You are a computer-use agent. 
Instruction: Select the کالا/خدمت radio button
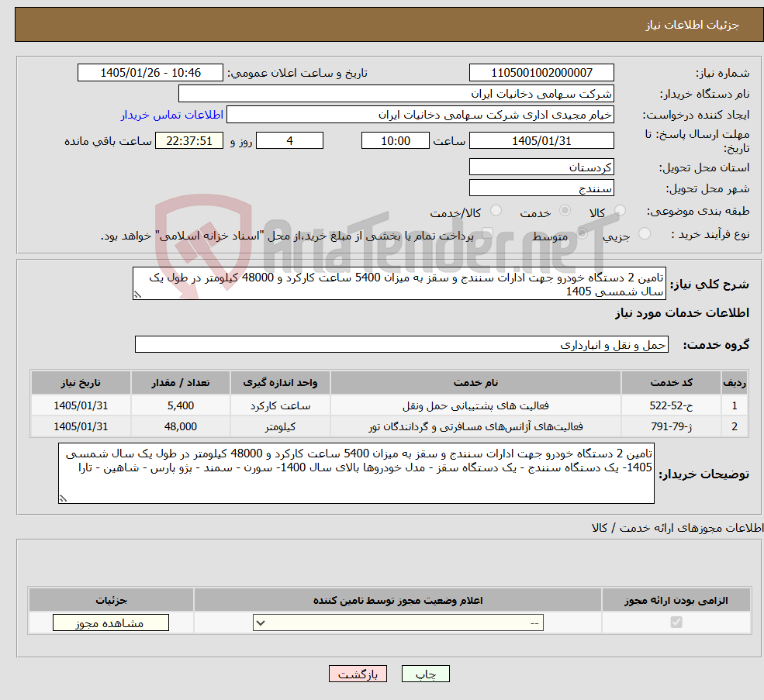click(496, 210)
